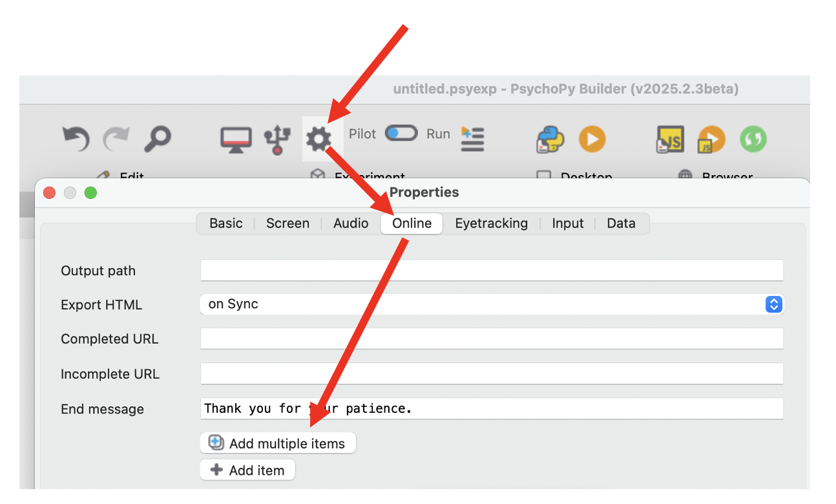Toggle the Pilot/Run mode switch
The height and width of the screenshot is (504, 836).
pyautogui.click(x=401, y=133)
